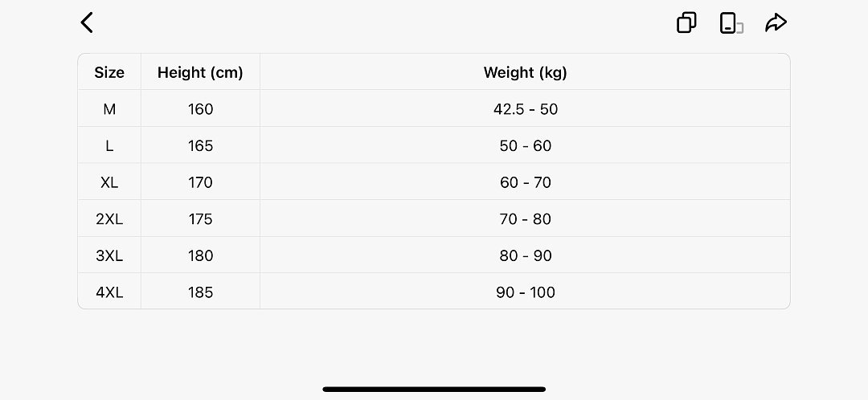Go back using the left chevron arrow
Screen dimensions: 868x400
tap(87, 22)
